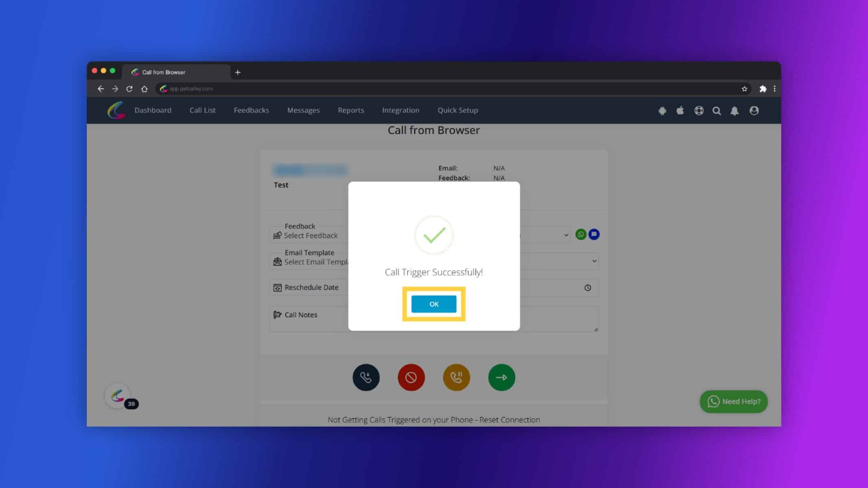868x488 pixels.
Task: Click the notification bell icon
Action: (735, 110)
